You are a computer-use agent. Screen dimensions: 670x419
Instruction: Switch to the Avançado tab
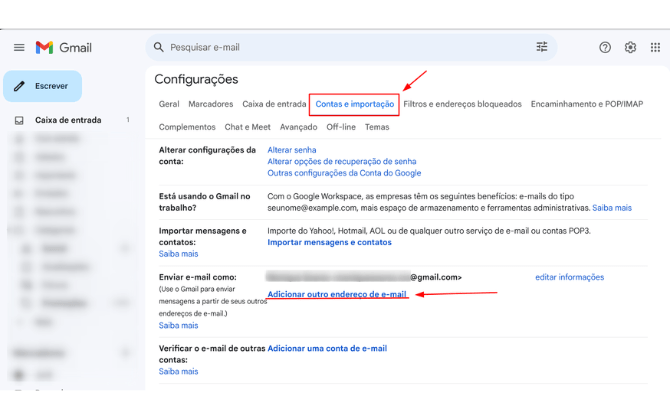(298, 127)
